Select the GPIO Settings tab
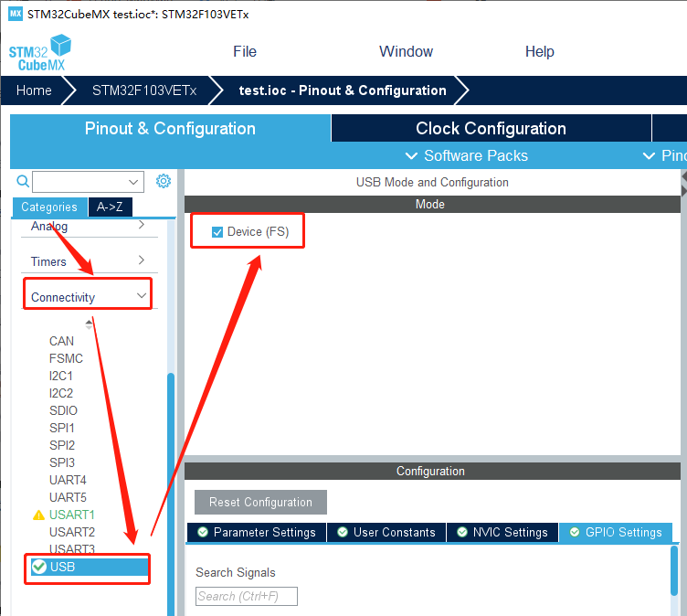The height and width of the screenshot is (616, 687). [616, 532]
